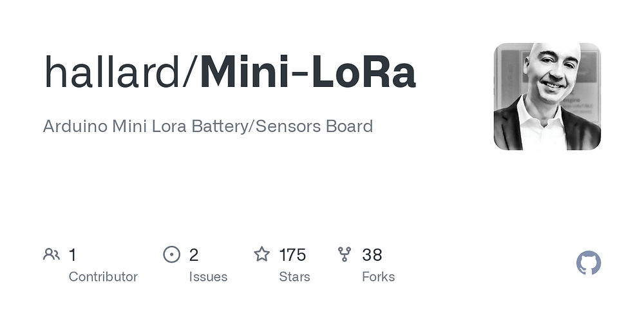The image size is (644, 322).
Task: Select the Stars label
Action: point(294,277)
